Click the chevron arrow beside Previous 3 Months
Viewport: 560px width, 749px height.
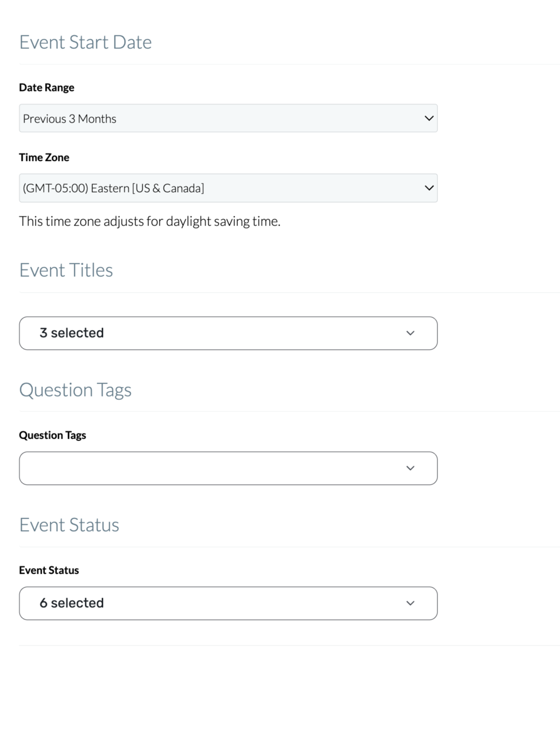pos(429,118)
